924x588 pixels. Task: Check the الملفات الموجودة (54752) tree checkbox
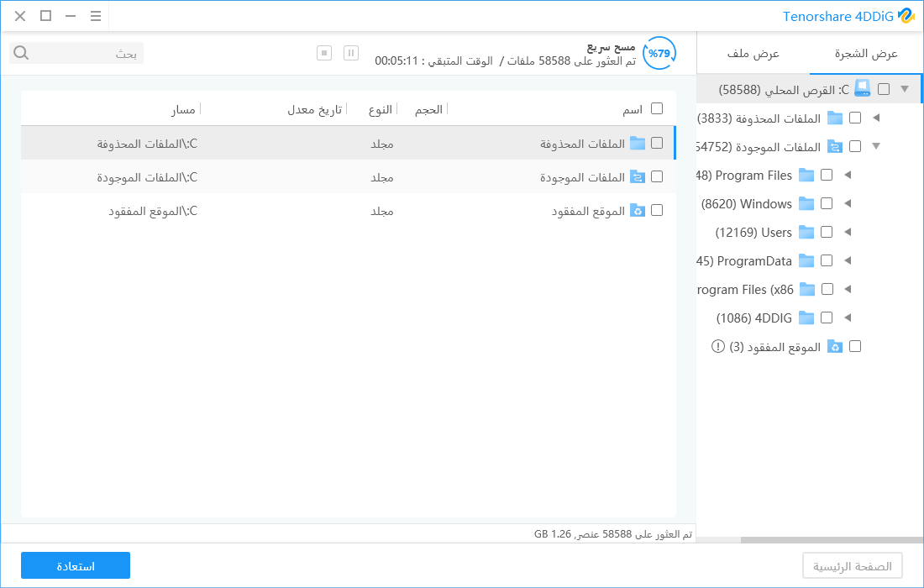(855, 146)
